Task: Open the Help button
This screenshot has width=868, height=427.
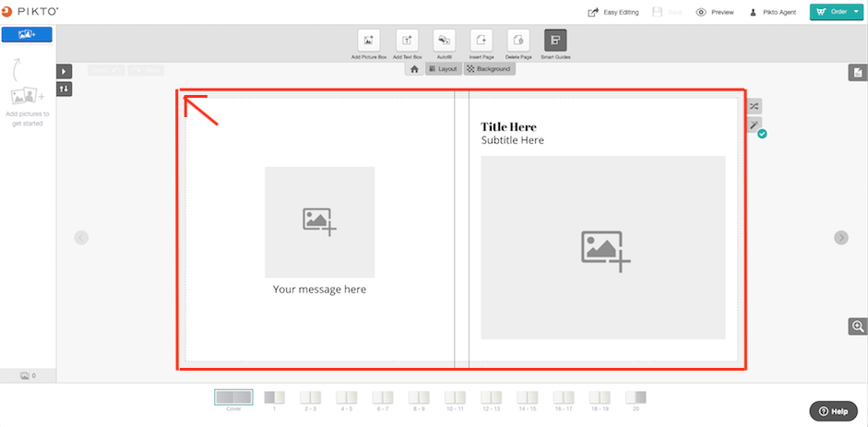Action: [x=834, y=411]
